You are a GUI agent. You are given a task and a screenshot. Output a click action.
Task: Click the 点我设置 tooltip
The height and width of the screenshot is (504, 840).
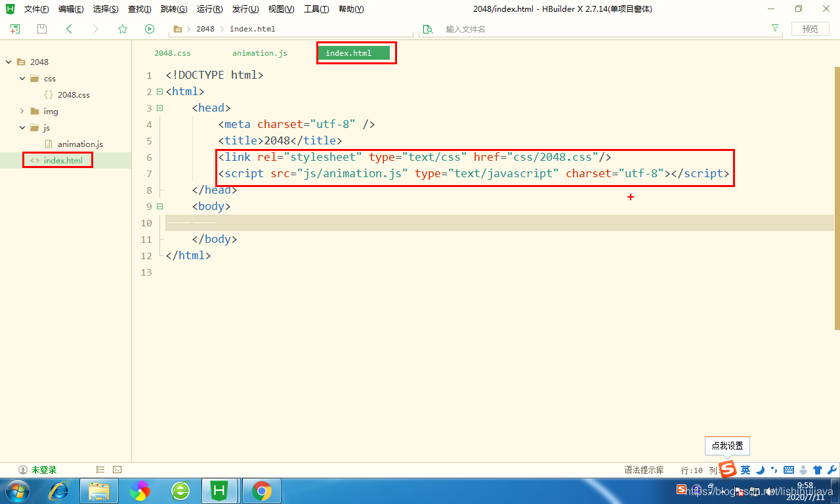[x=727, y=446]
